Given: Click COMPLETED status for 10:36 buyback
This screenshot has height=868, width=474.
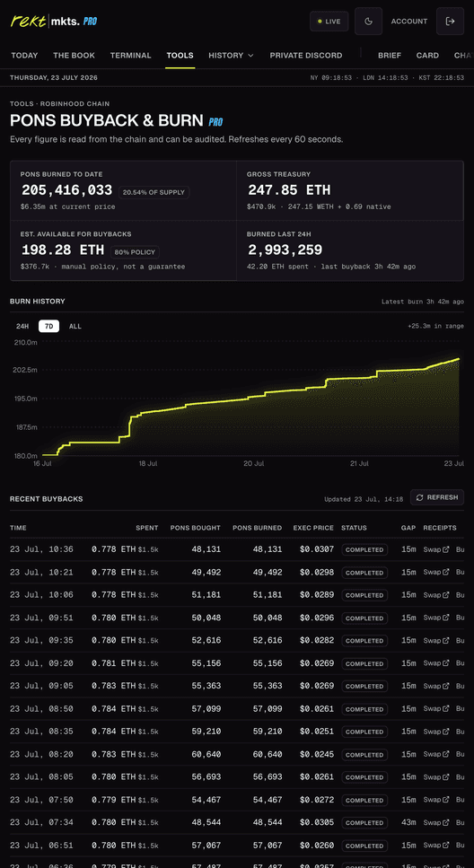Looking at the screenshot, I should tap(364, 549).
